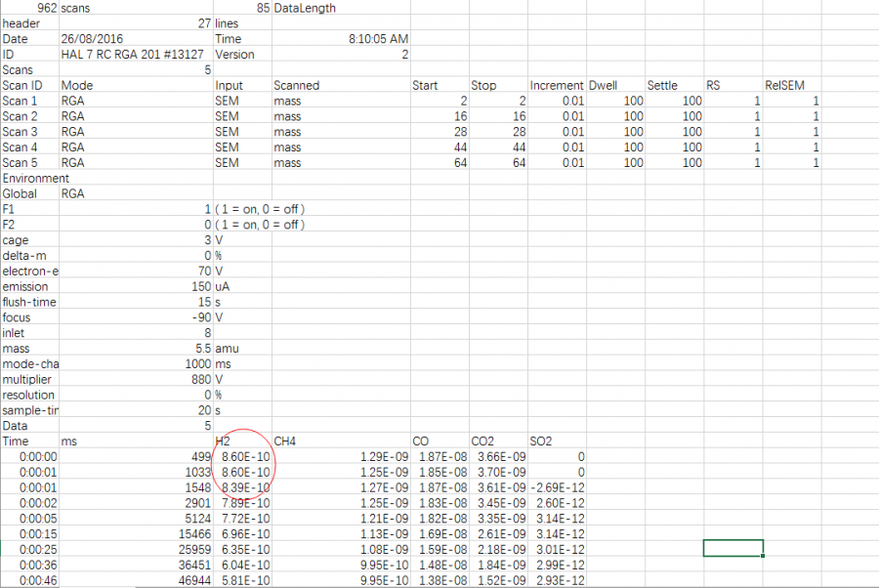Screen dimensions: 879x588
Task: Click the Start value 28 for Scan 3
Action: click(x=440, y=132)
